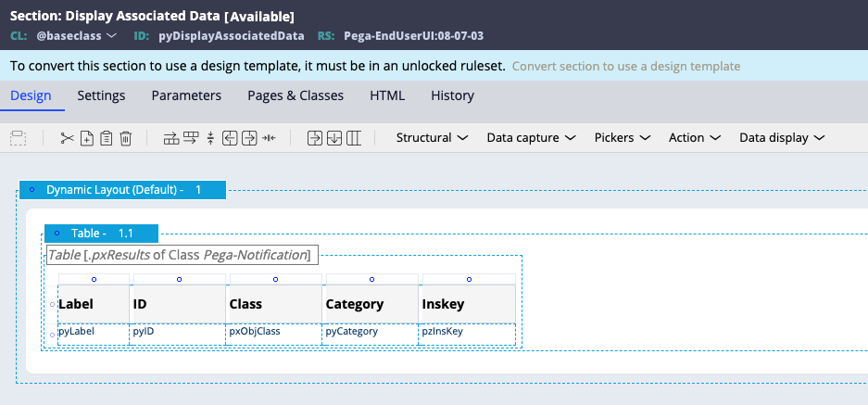868x405 pixels.
Task: Open the Data display dropdown
Action: click(x=782, y=138)
